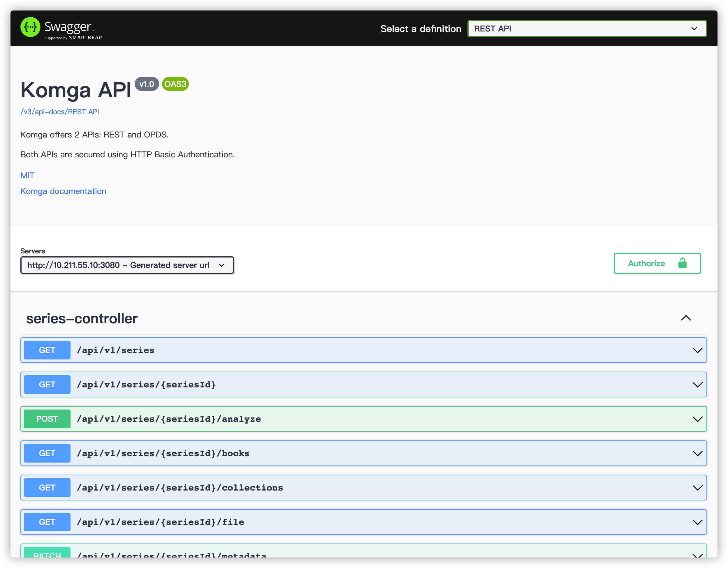
Task: Click the series-controller section heading
Action: click(82, 319)
